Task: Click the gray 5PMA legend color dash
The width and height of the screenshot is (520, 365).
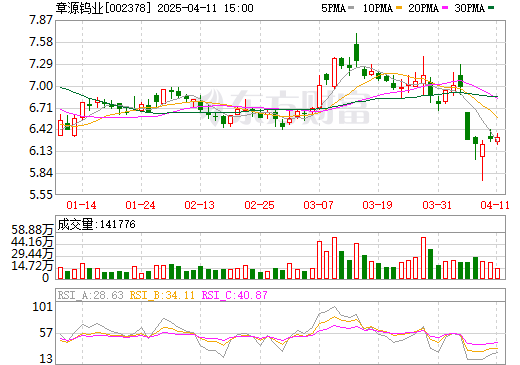Action: point(351,7)
